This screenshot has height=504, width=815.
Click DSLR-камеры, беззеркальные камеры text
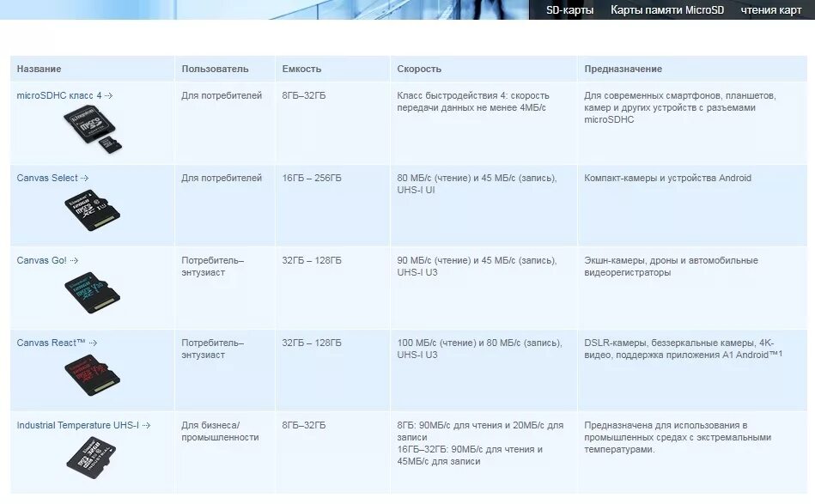coord(683,349)
